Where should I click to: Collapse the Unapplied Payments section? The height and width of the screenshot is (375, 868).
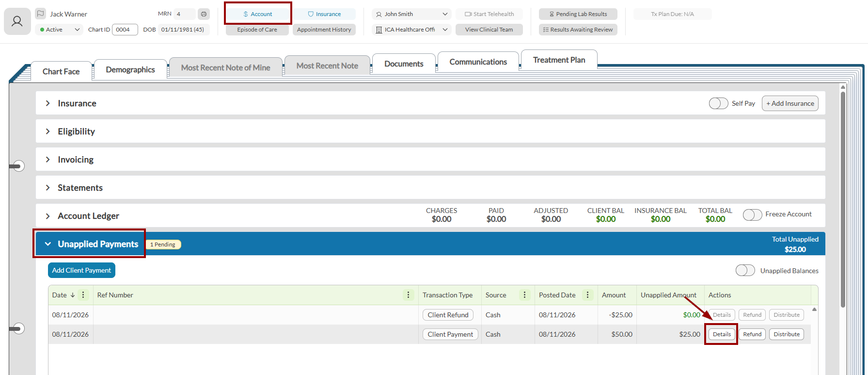tap(47, 244)
